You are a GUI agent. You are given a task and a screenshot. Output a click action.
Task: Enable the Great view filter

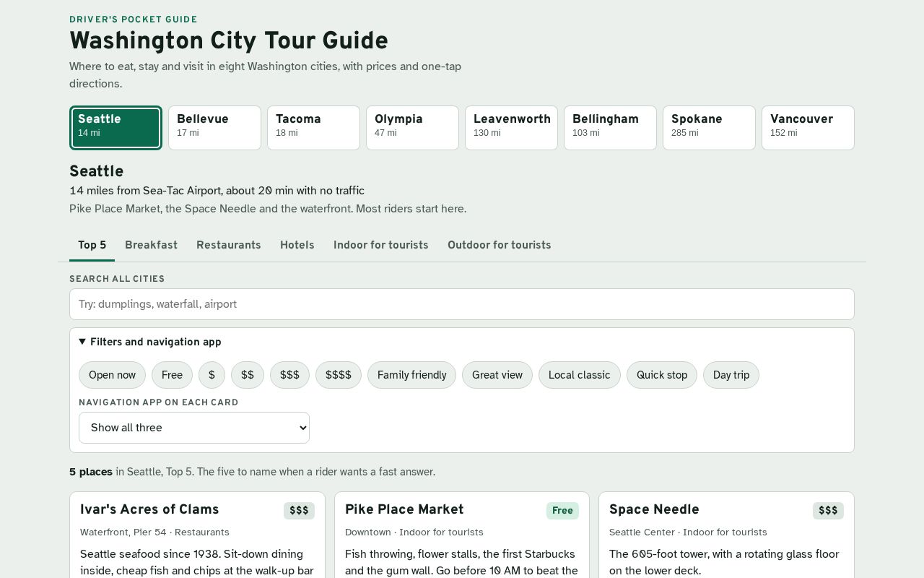coord(497,375)
